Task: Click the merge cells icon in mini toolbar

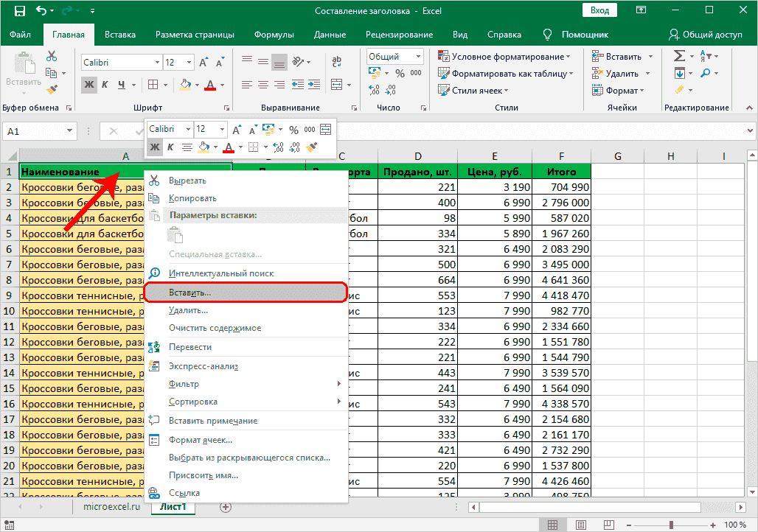Action: [327, 129]
